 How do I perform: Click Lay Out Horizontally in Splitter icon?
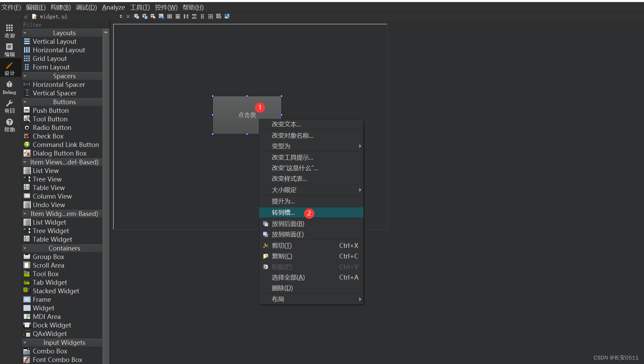(x=186, y=16)
